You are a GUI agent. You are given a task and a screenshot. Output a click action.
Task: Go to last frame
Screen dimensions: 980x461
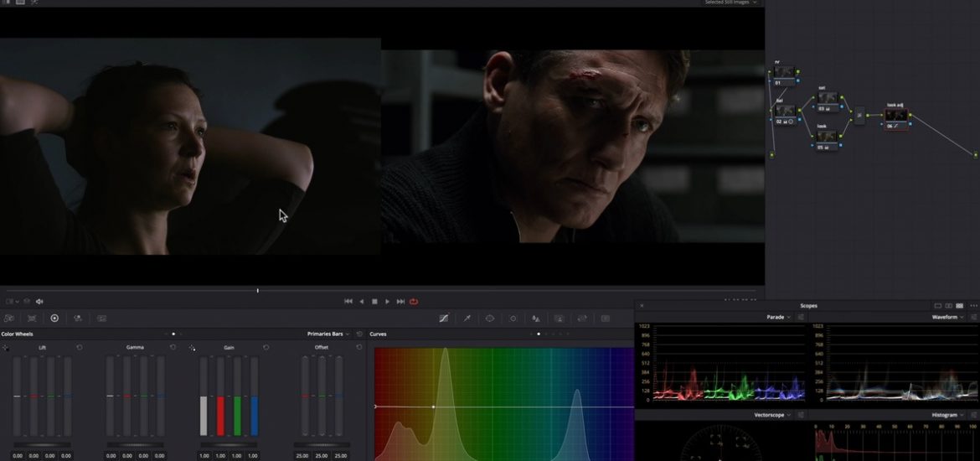click(x=400, y=302)
